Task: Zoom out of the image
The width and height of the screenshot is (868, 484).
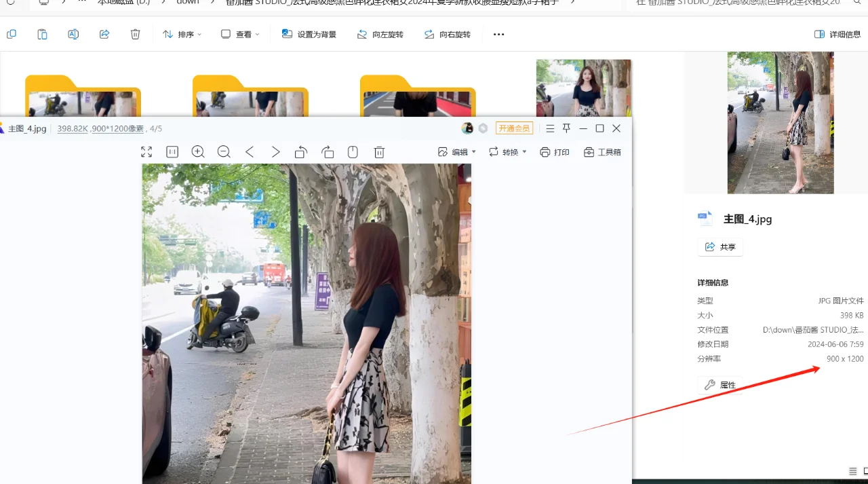Action: coord(224,151)
